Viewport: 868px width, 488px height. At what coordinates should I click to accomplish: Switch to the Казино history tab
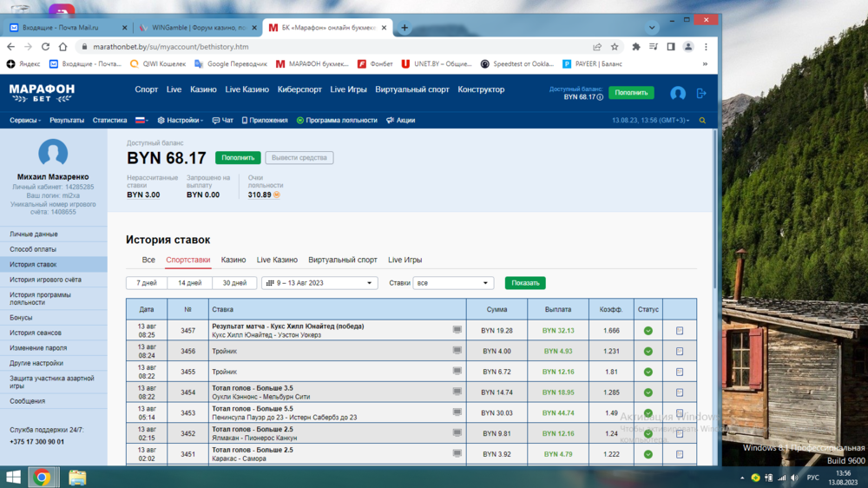(x=233, y=260)
